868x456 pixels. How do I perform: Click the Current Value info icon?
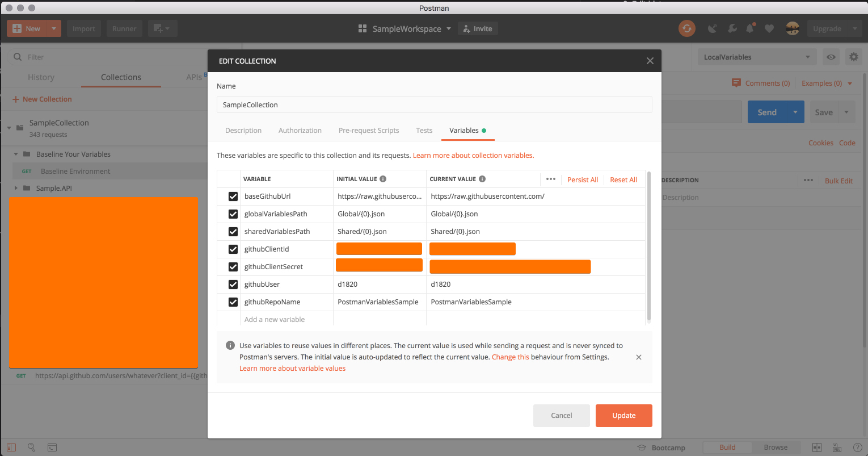click(482, 179)
